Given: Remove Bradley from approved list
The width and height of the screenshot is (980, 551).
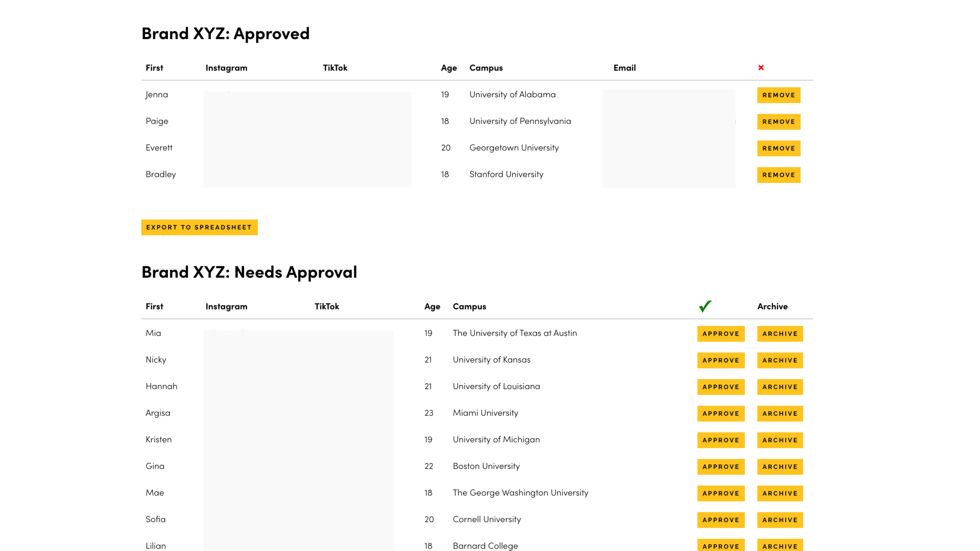Looking at the screenshot, I should coord(779,175).
